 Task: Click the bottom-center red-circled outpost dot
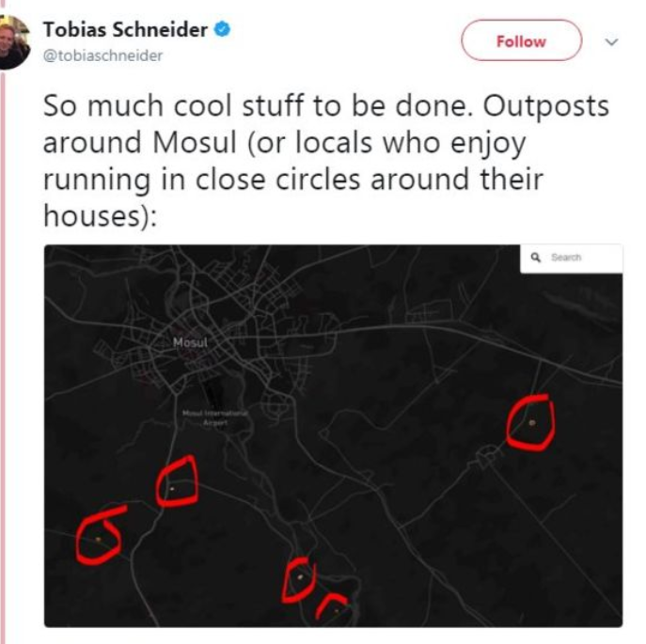point(300,575)
